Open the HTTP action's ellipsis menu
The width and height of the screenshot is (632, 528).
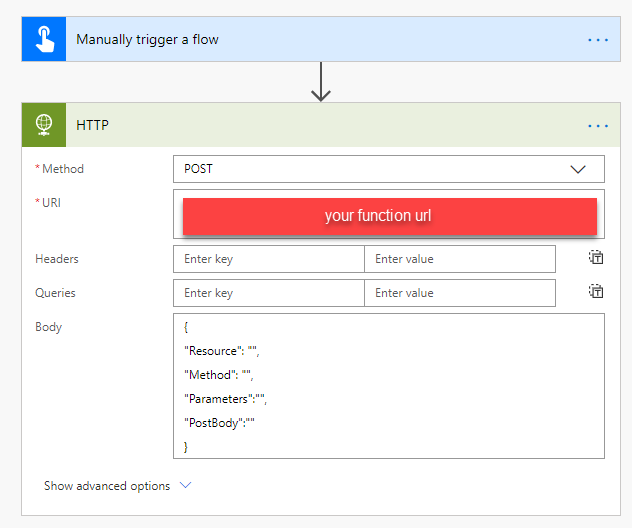[597, 126]
